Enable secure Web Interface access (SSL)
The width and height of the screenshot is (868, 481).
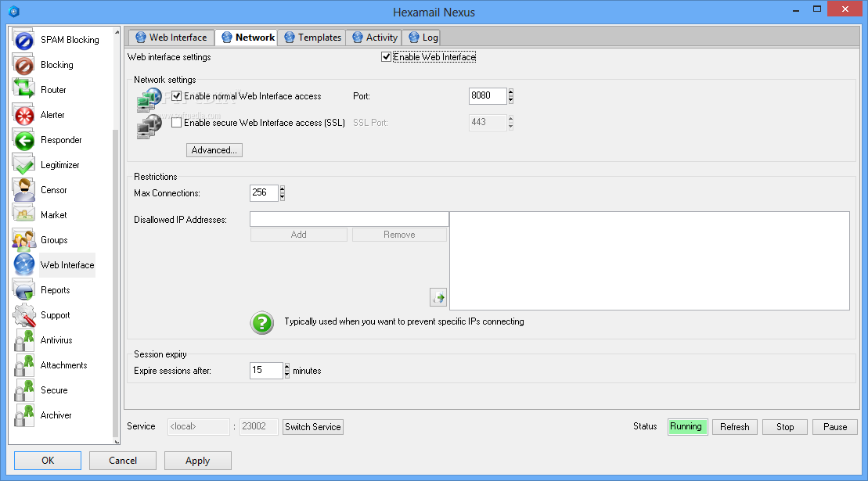pos(177,123)
